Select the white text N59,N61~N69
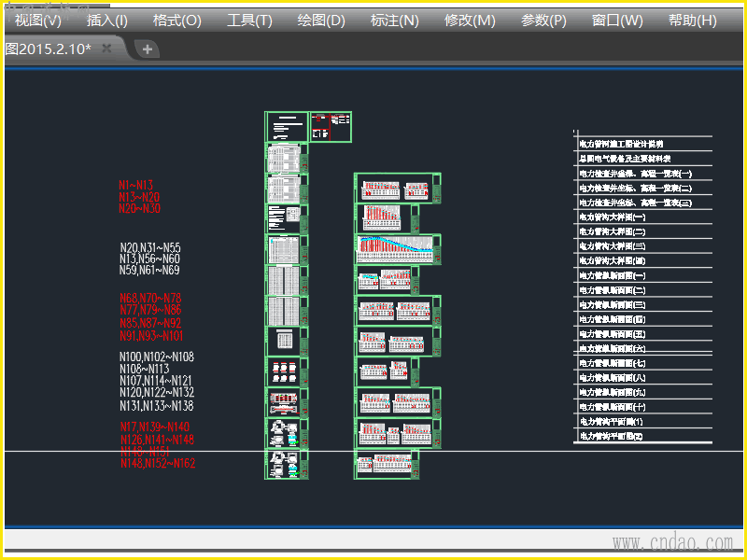 point(149,270)
